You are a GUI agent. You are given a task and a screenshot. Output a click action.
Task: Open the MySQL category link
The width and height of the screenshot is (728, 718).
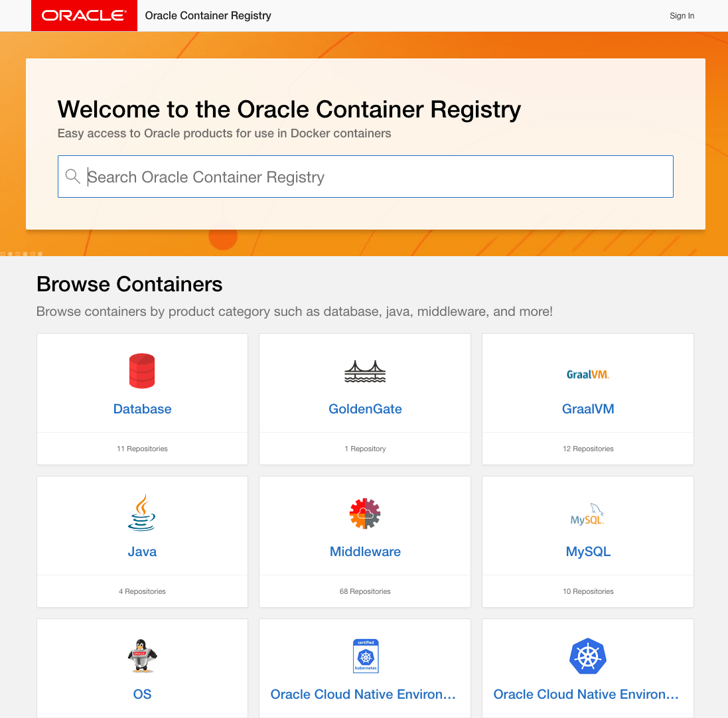(588, 551)
